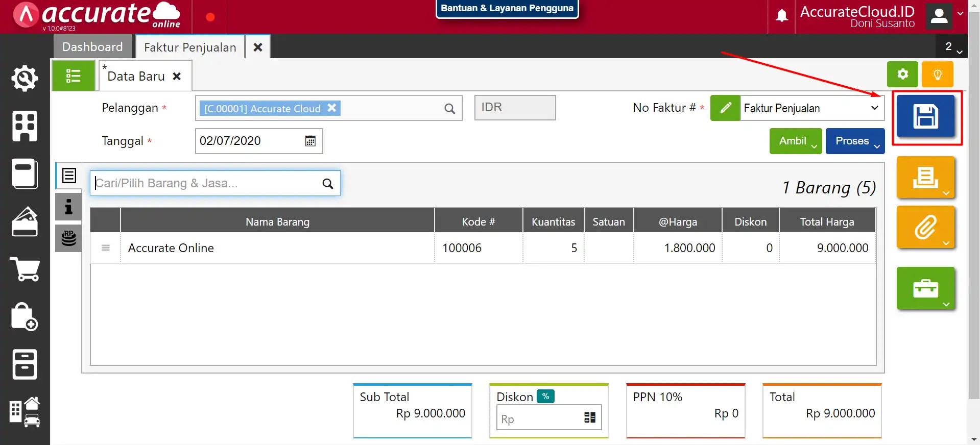Image resolution: width=980 pixels, height=445 pixels.
Task: Remove the Accurate Cloud customer tag
Action: 331,108
